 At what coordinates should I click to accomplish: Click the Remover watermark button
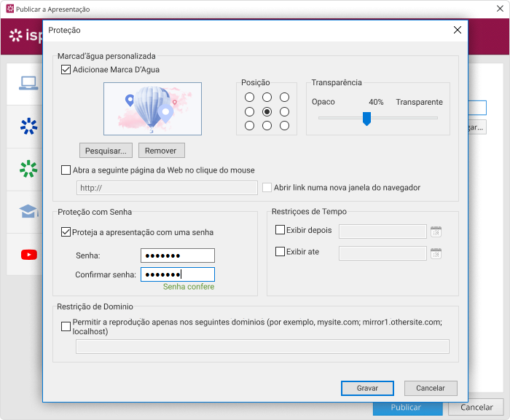point(162,151)
